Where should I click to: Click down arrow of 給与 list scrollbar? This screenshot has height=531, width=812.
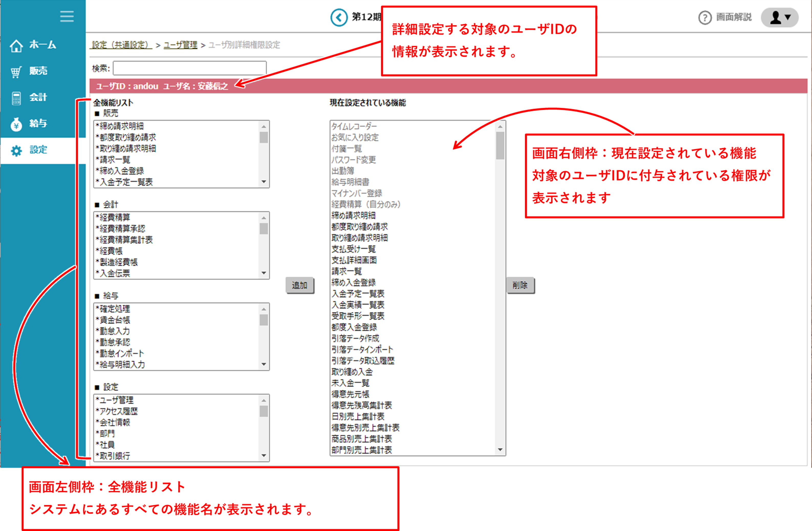(264, 364)
